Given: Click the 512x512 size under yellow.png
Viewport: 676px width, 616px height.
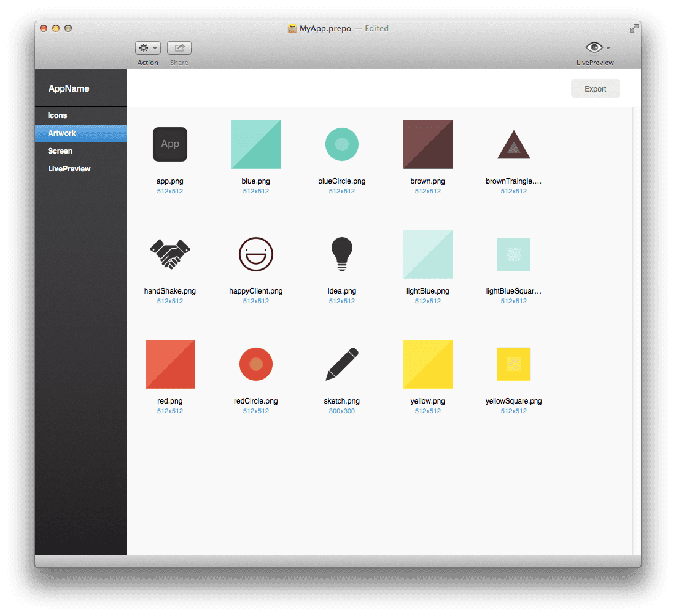Looking at the screenshot, I should (x=428, y=411).
